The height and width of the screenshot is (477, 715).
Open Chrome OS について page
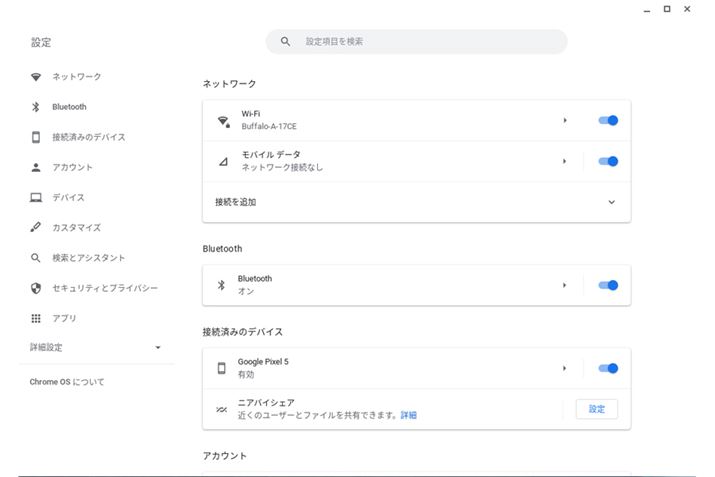(67, 382)
